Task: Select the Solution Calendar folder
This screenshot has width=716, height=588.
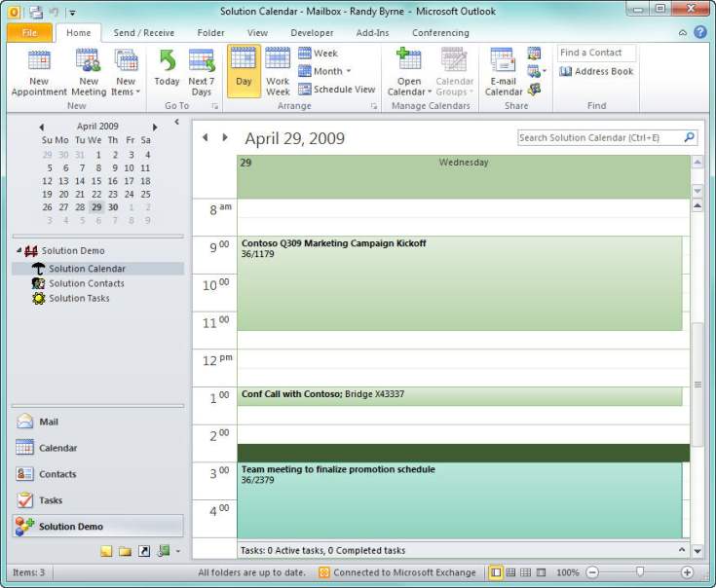Action: tap(97, 269)
